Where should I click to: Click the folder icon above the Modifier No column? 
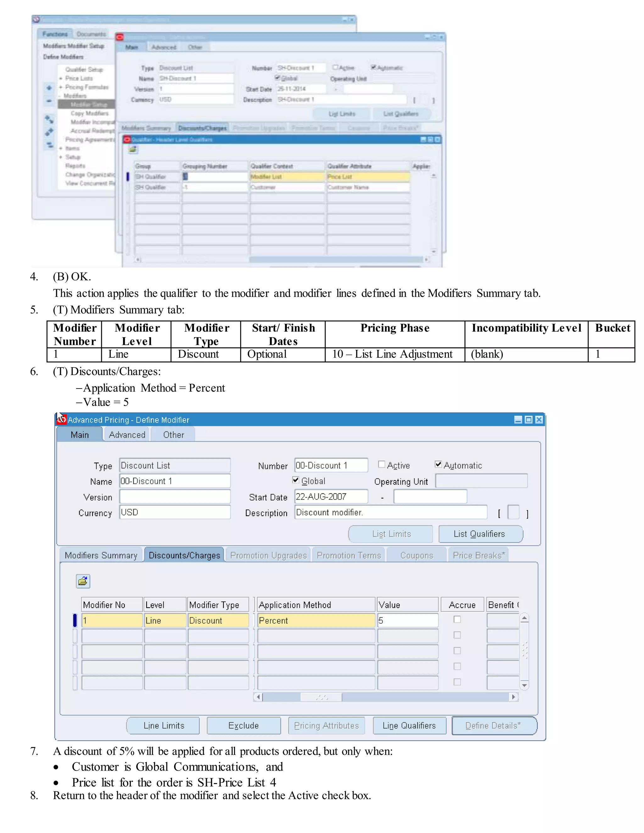click(83, 581)
